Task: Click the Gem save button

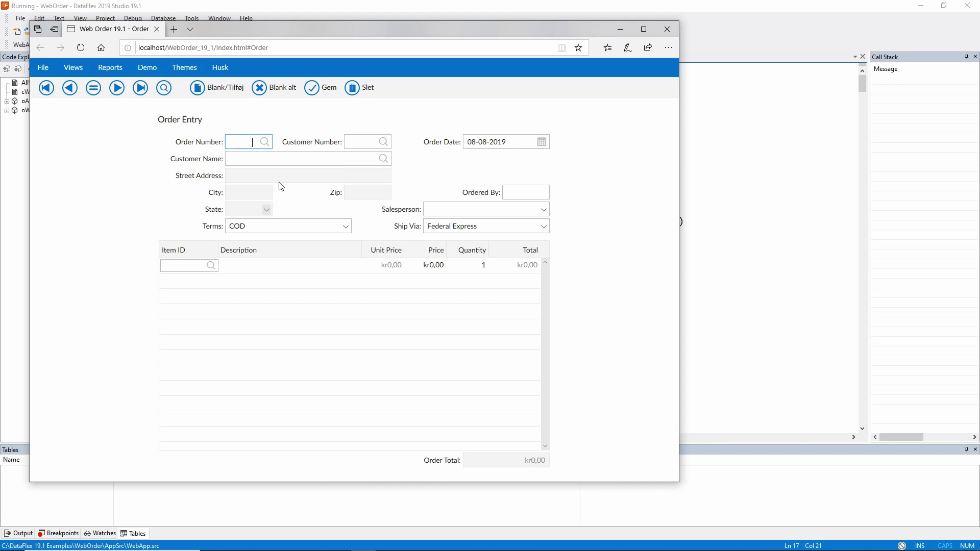Action: pyautogui.click(x=321, y=88)
